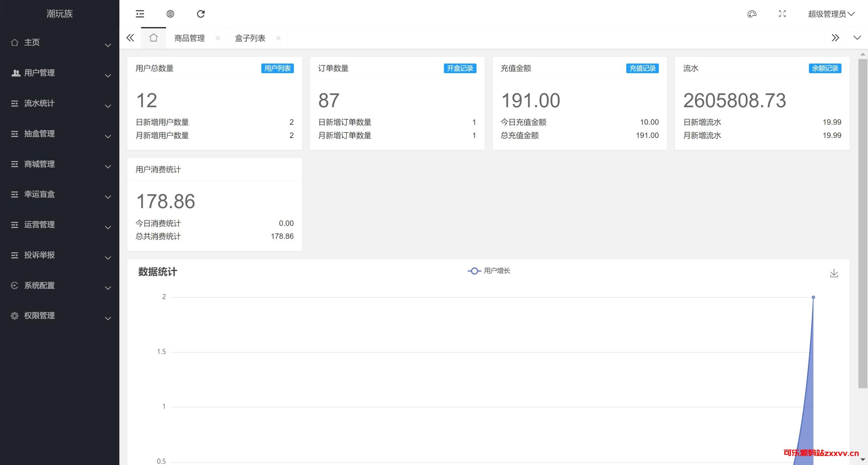Click the 投诉举报 list icon
This screenshot has height=465, width=868.
[15, 255]
